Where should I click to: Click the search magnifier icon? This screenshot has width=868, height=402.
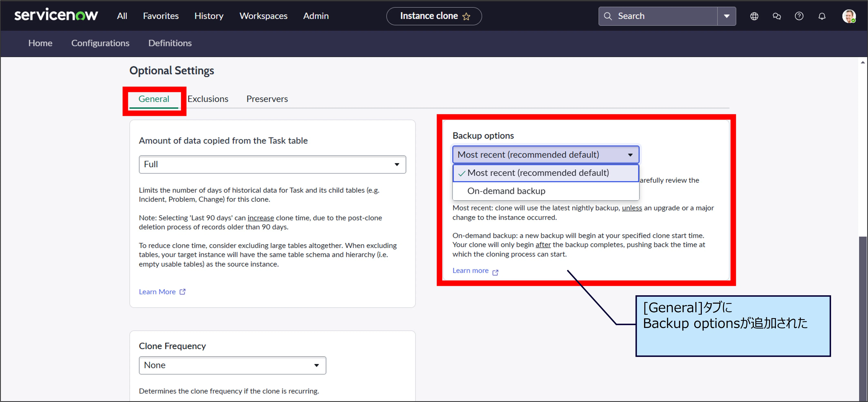608,16
